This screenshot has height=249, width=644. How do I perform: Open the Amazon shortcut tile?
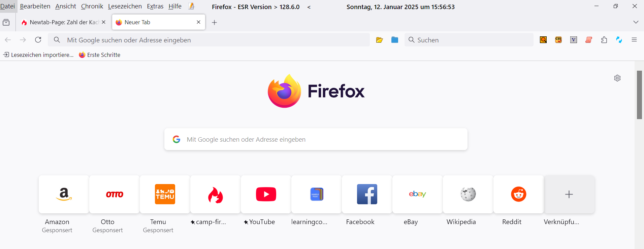pos(64,194)
